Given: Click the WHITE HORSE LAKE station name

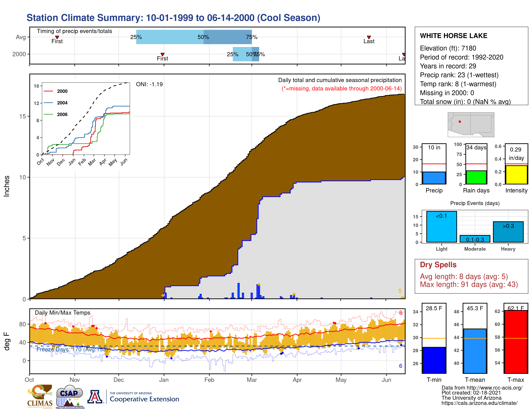Looking at the screenshot, I should click(x=453, y=36).
